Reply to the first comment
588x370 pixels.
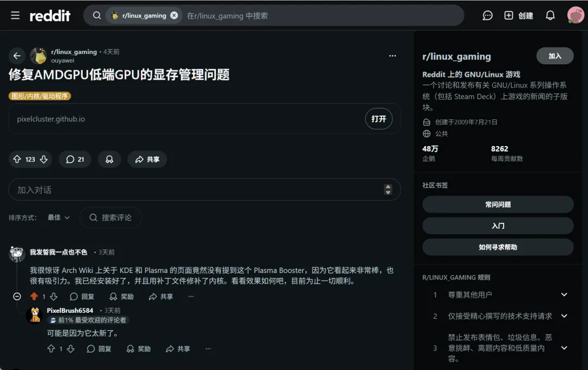click(x=82, y=296)
